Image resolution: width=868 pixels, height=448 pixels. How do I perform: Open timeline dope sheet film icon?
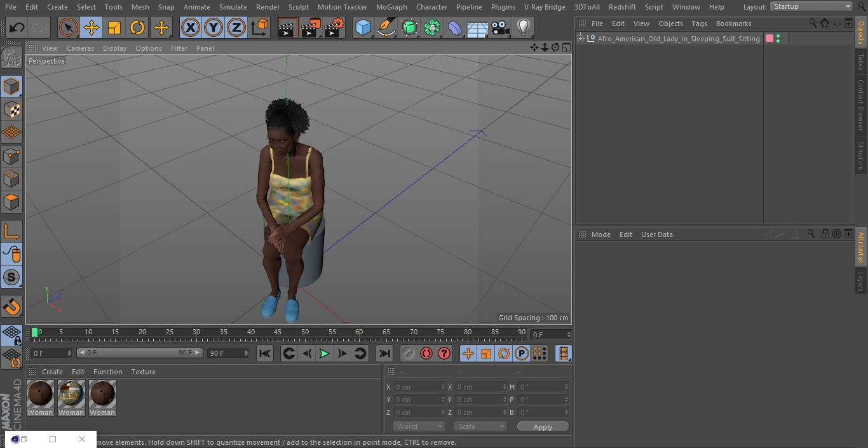[x=563, y=353]
